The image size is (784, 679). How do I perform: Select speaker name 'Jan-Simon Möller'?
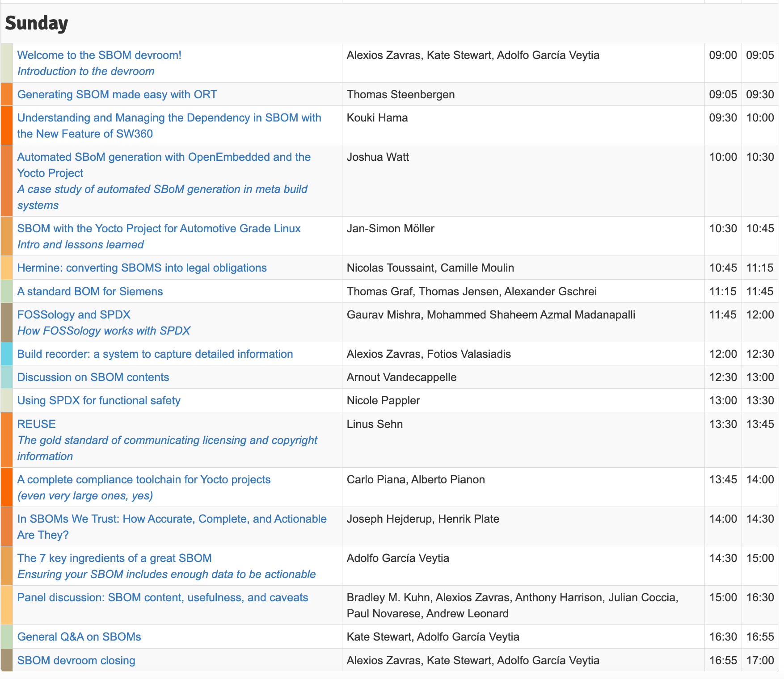pyautogui.click(x=391, y=228)
